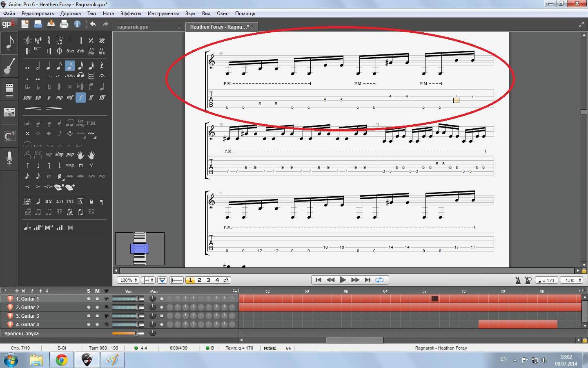Toggle solo for Guitar 1 track
The image size is (588, 368).
[x=89, y=299]
